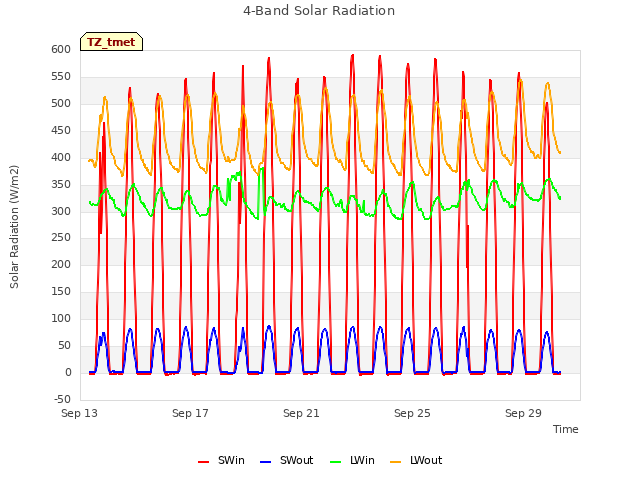Click the green LWin legend swatch
The height and width of the screenshot is (480, 640).
pos(336,462)
